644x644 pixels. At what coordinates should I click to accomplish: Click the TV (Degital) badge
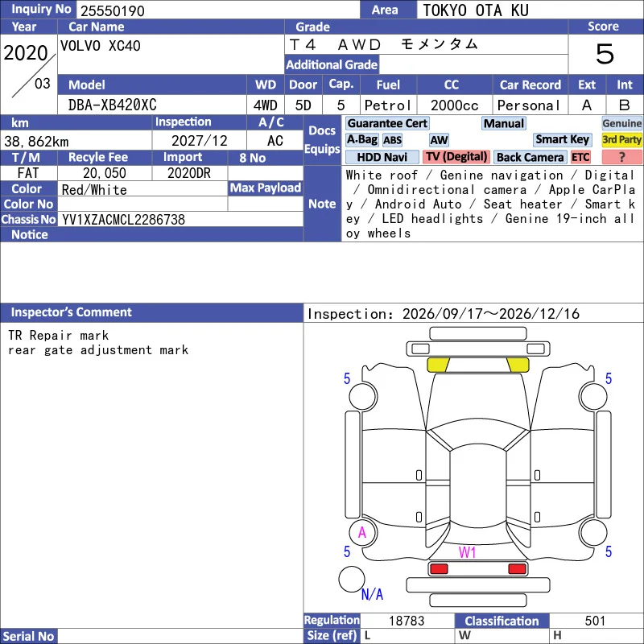pyautogui.click(x=456, y=157)
